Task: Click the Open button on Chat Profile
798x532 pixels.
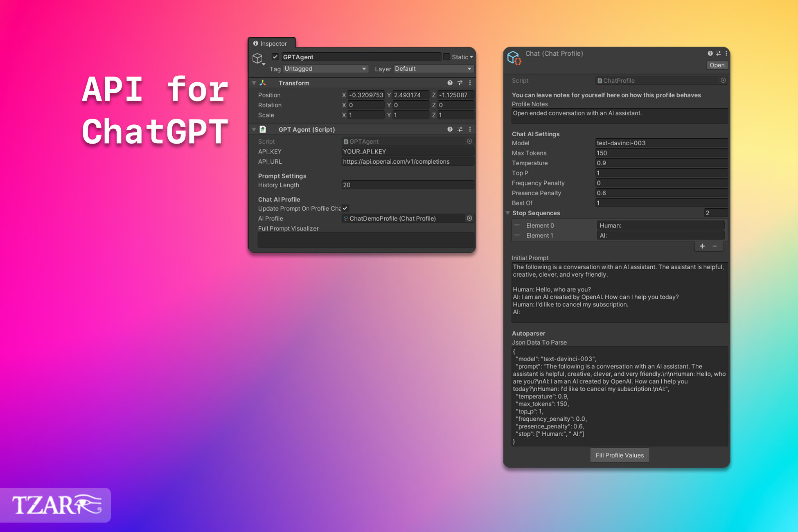Action: tap(717, 65)
